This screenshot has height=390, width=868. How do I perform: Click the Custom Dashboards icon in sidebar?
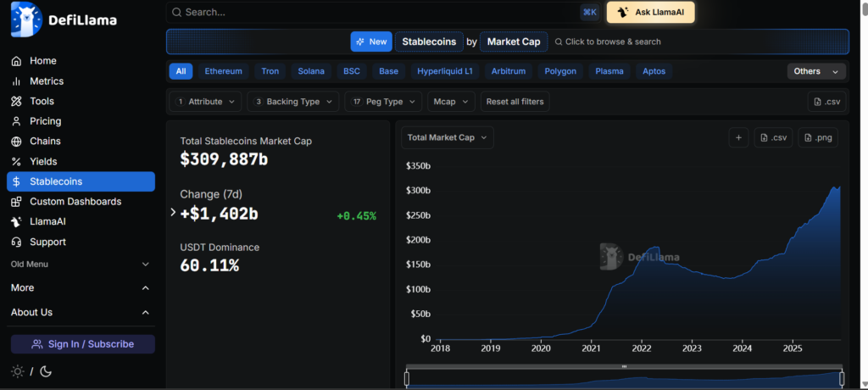[x=16, y=202]
